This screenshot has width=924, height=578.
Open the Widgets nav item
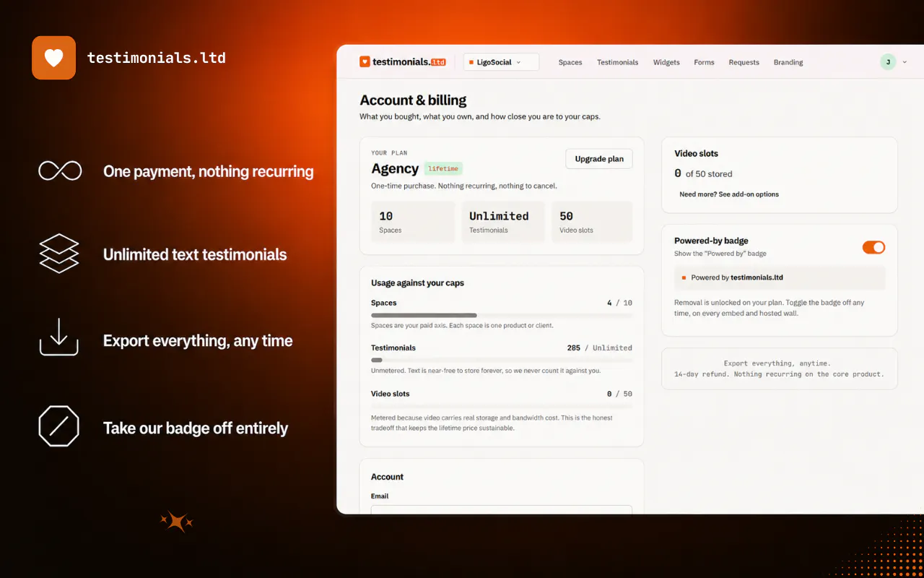pyautogui.click(x=666, y=62)
